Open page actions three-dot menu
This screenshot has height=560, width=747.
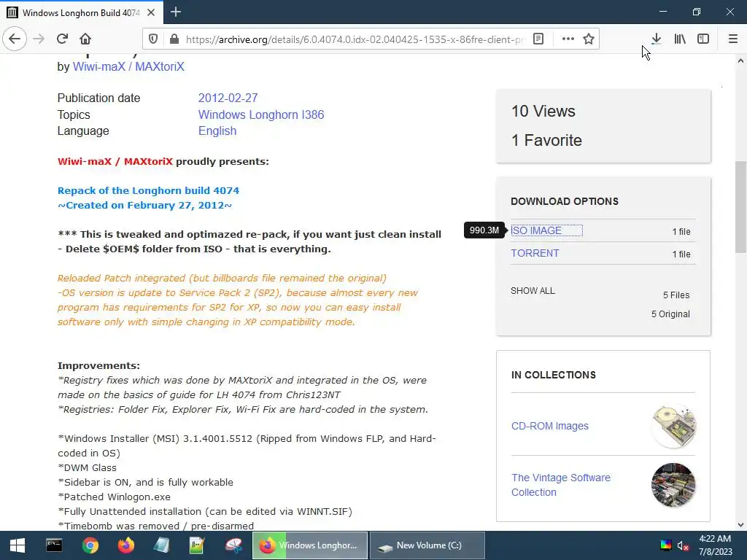pos(568,39)
